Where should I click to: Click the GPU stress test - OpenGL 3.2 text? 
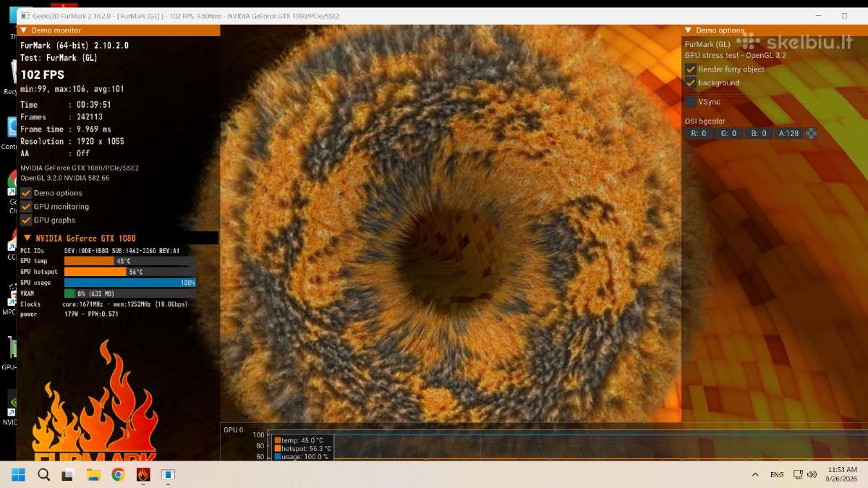coord(736,55)
